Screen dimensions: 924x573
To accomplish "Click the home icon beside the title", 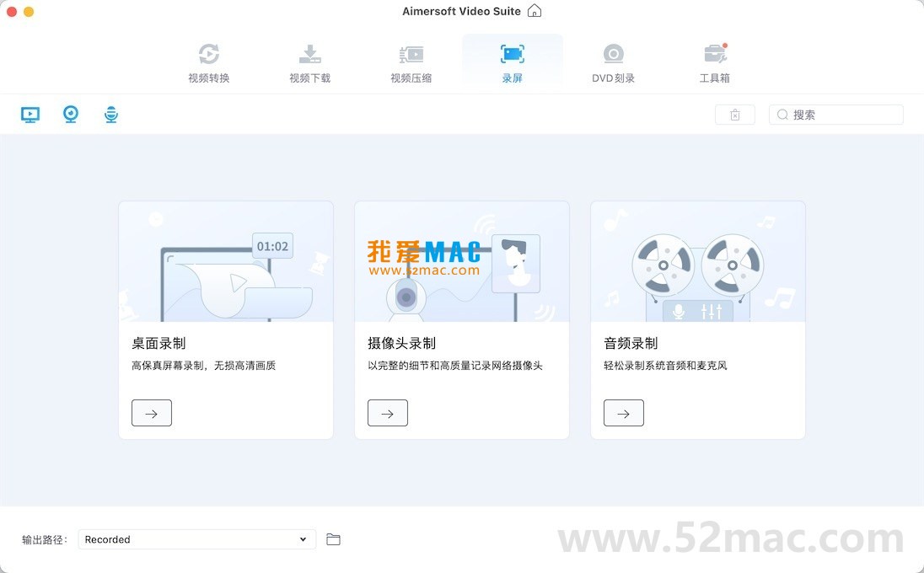I will click(x=535, y=11).
